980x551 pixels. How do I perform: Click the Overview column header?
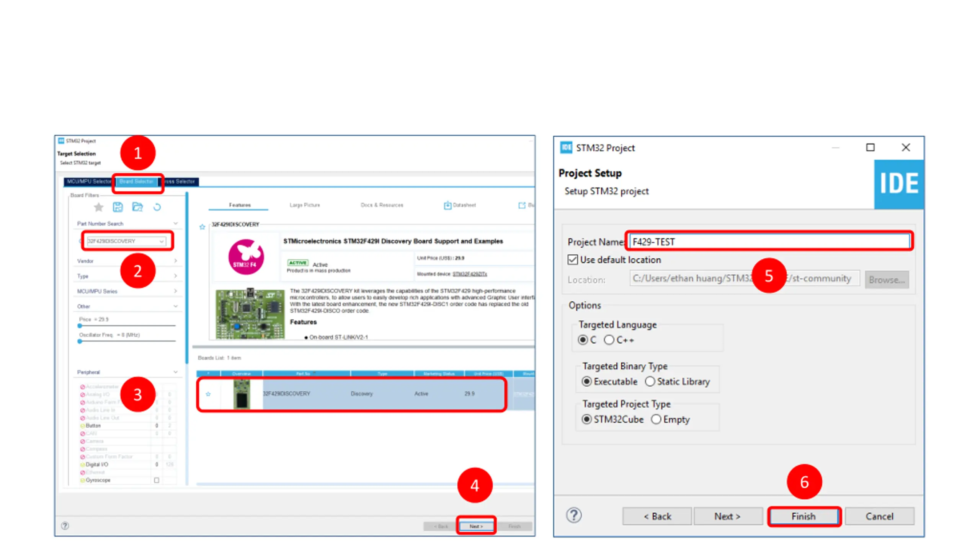point(241,373)
